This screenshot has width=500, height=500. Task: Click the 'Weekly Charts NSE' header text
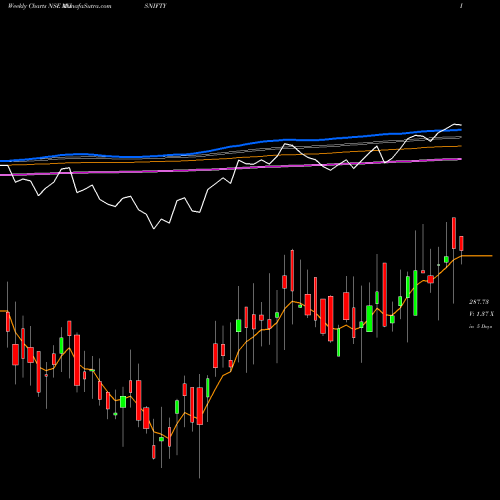tap(34, 6)
